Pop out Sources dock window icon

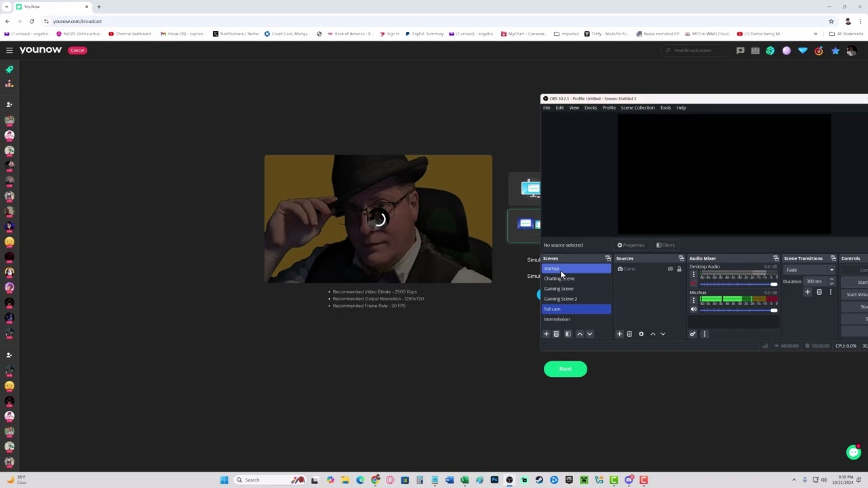click(x=681, y=258)
